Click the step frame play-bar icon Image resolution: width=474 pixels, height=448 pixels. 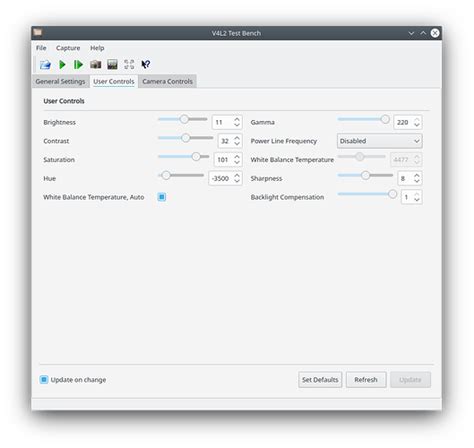[x=78, y=64]
